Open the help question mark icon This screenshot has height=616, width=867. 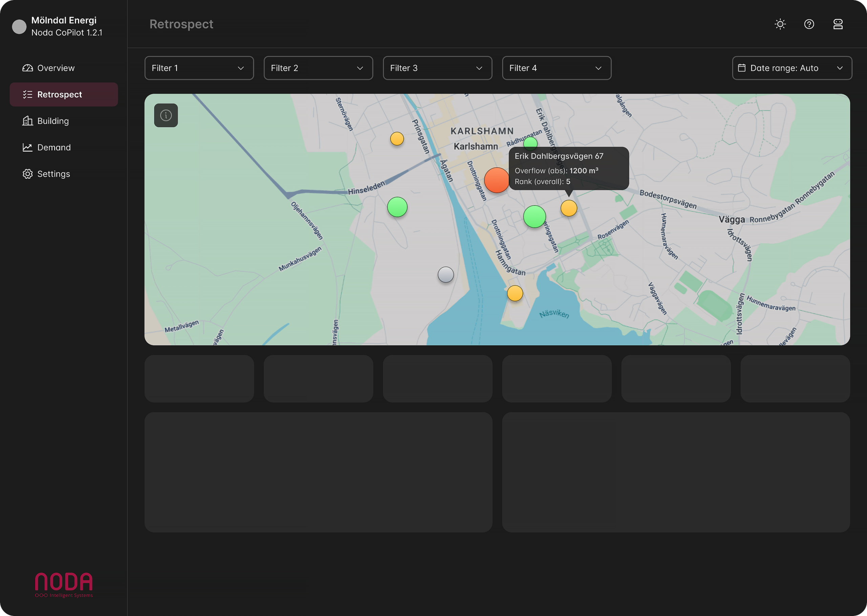pos(809,24)
